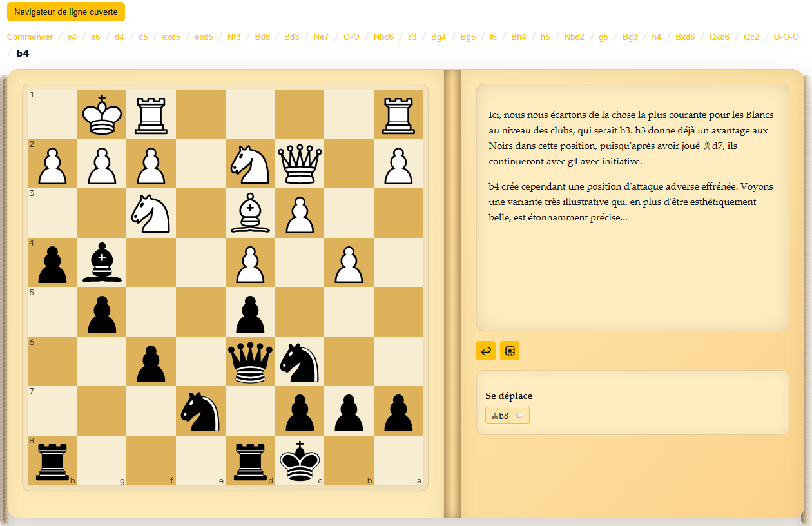Screen dimensions: 812x526
Task: Click the back arrow button
Action: tap(486, 351)
